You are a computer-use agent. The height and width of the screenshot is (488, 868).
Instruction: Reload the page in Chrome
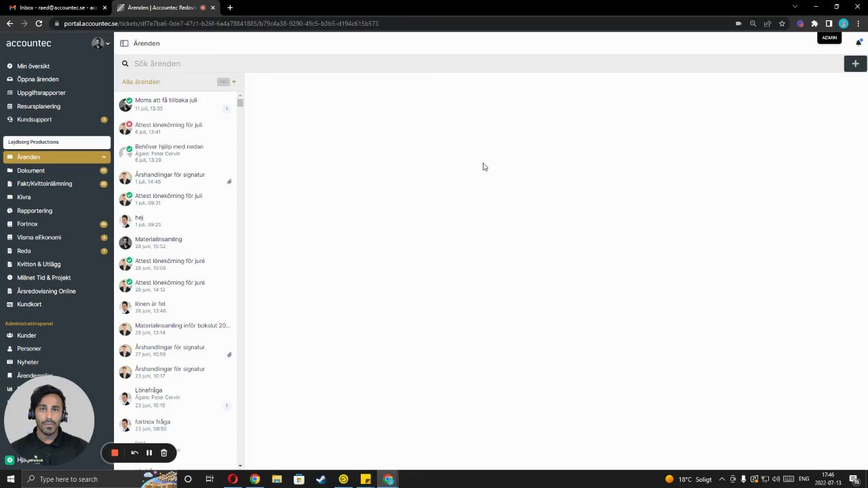[39, 24]
